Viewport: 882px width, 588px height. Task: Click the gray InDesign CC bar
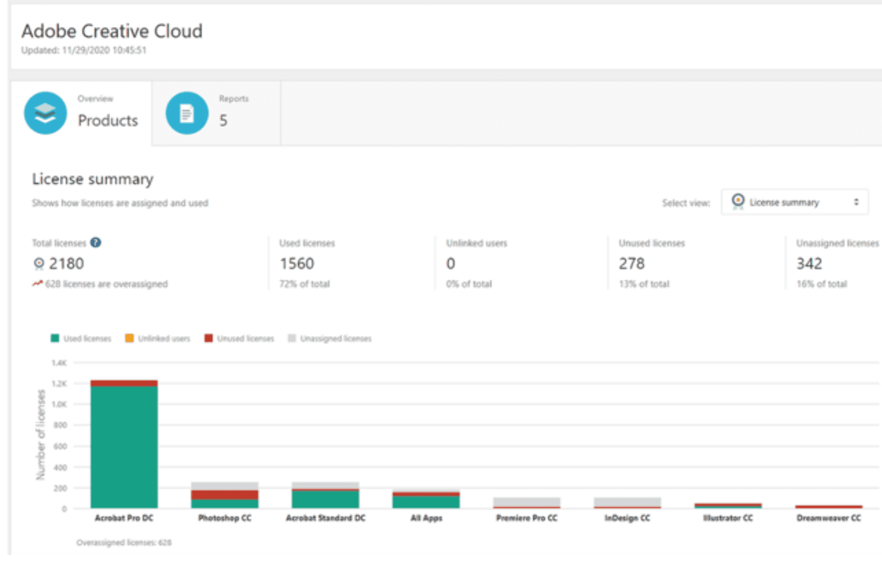click(x=627, y=502)
